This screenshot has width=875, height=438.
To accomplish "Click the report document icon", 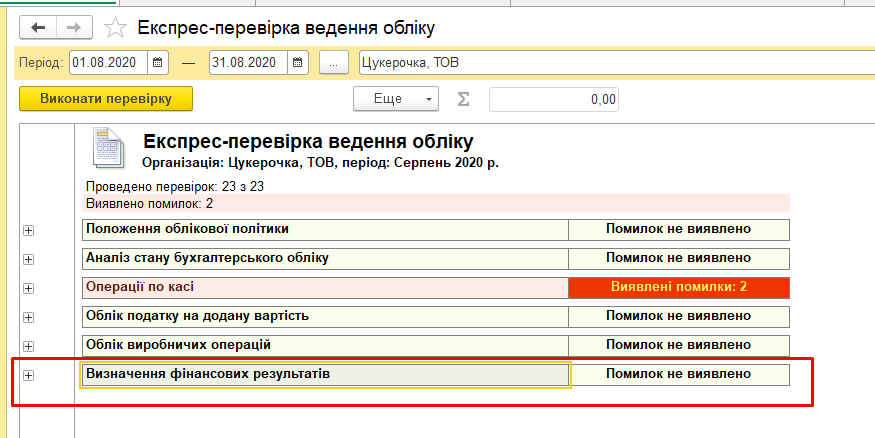I will pos(107,148).
